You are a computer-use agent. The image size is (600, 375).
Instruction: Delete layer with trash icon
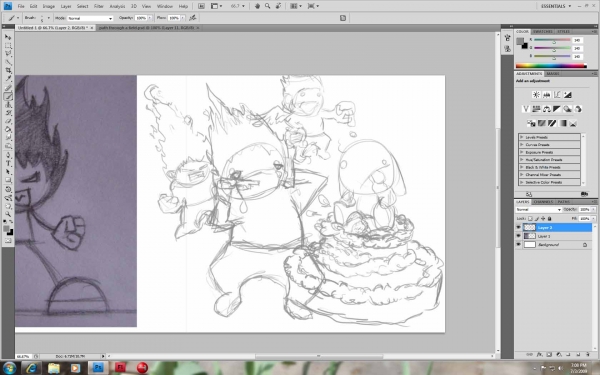(x=587, y=355)
